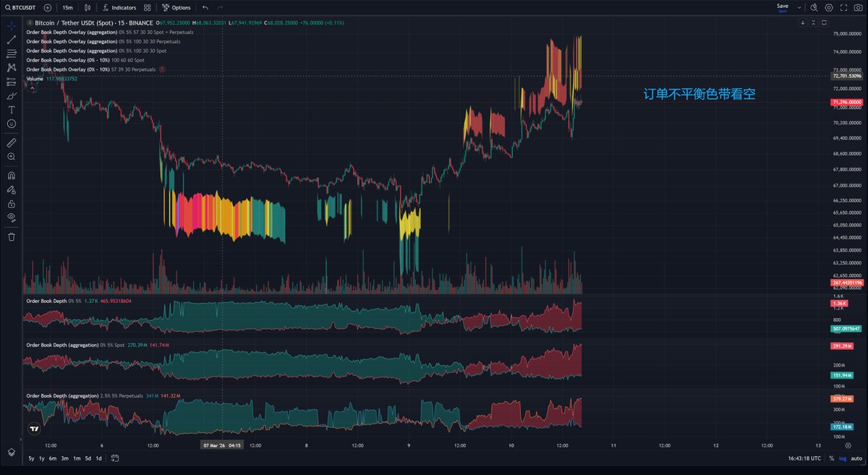The image size is (868, 475).
Task: Click the blue Chinese text annotation
Action: (699, 94)
